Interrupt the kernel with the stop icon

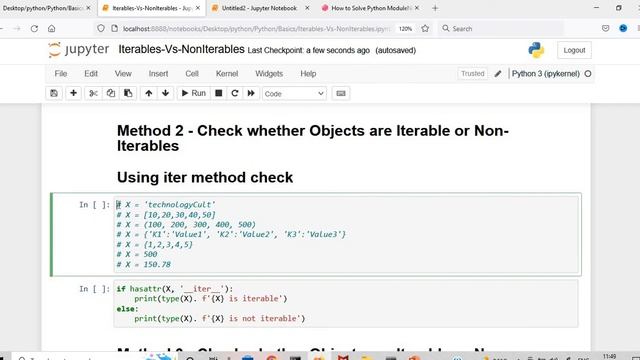point(219,93)
